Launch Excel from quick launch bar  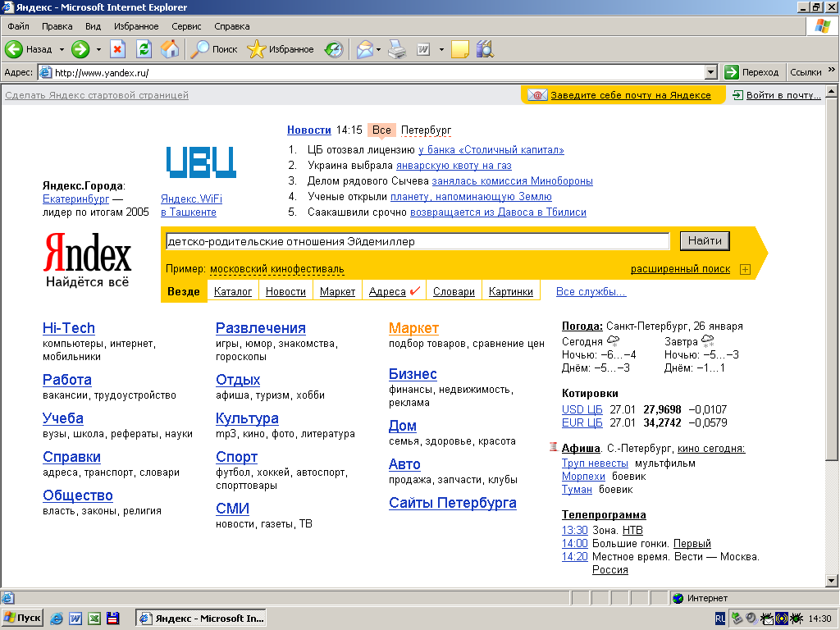(94, 619)
